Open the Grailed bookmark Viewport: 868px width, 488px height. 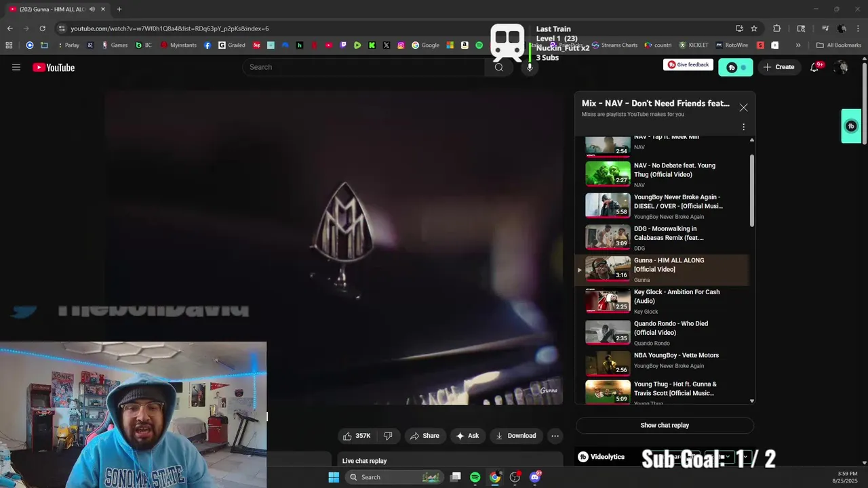pos(232,45)
